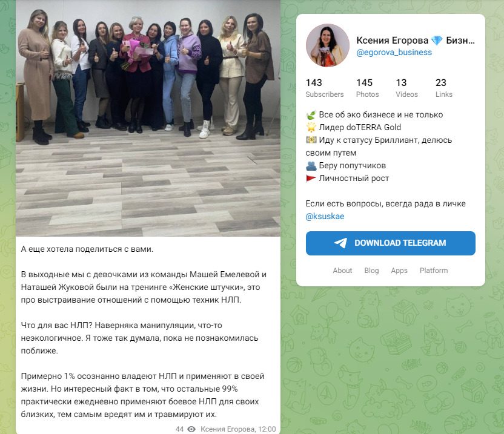Screen dimensions: 504x434
Task: Click the paper plane icon on Download Telegram
Action: coord(340,243)
